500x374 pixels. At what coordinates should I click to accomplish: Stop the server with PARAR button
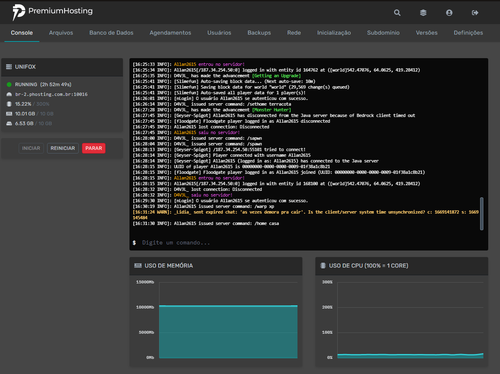94,148
